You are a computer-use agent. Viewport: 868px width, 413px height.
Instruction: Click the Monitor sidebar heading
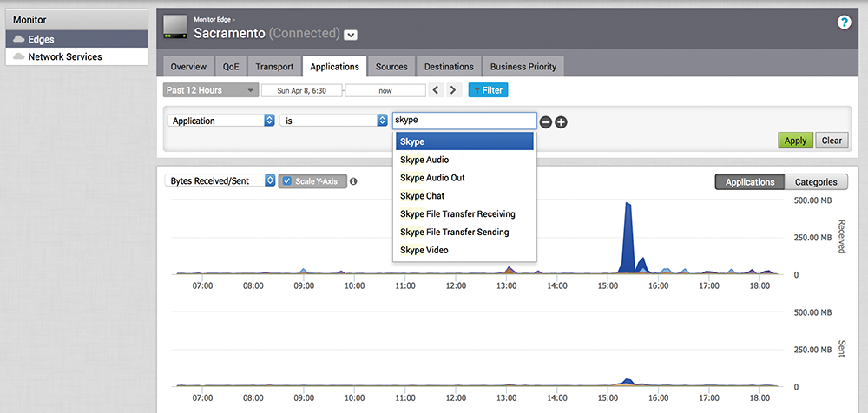(x=77, y=20)
